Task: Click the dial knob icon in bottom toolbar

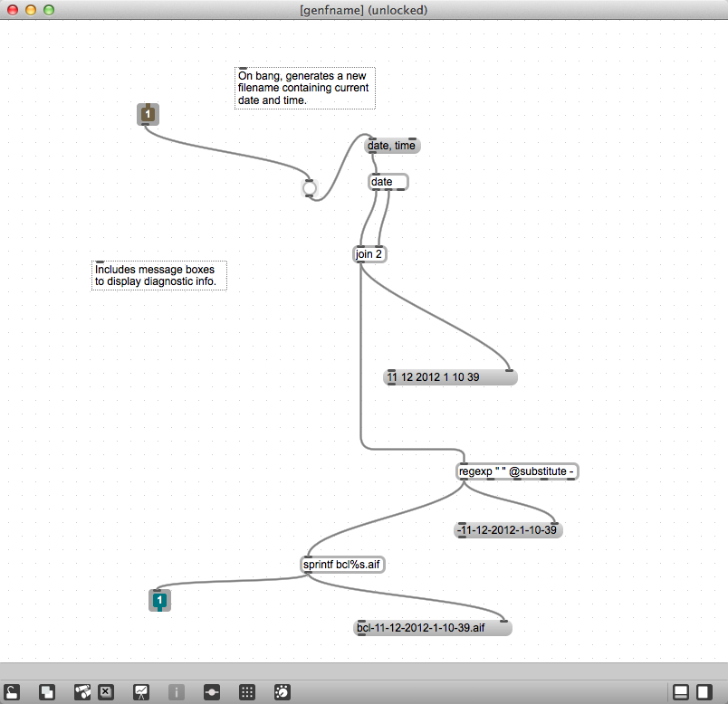Action: [283, 692]
